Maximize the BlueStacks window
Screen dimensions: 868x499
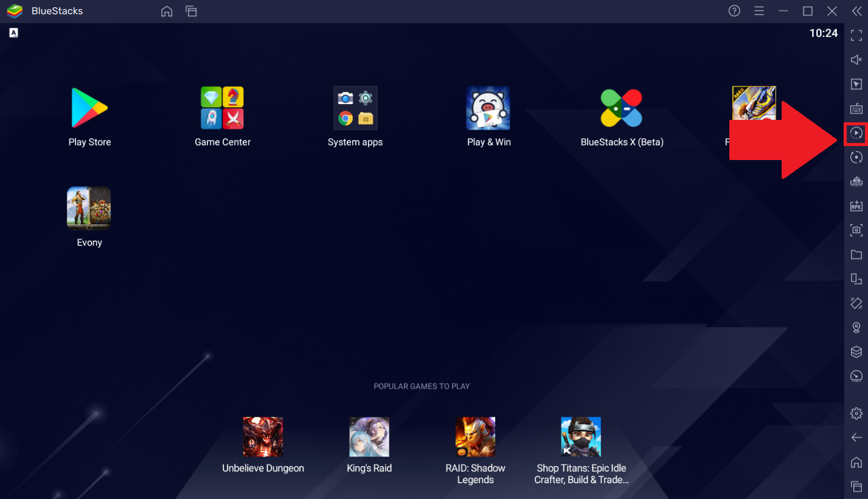[x=808, y=11]
